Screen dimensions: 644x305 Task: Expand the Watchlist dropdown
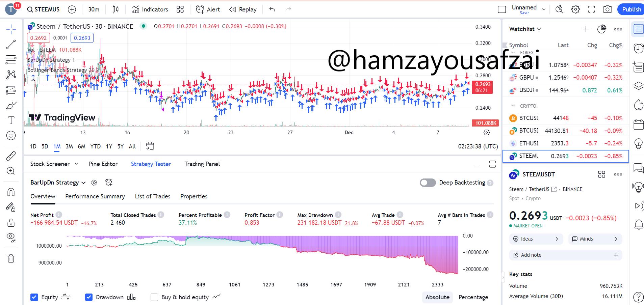525,29
